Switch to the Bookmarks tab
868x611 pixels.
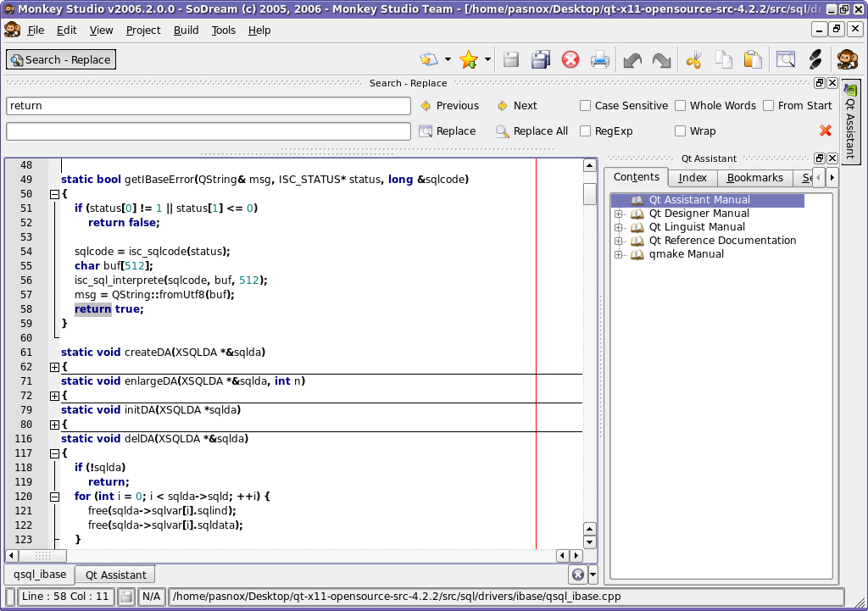(755, 178)
